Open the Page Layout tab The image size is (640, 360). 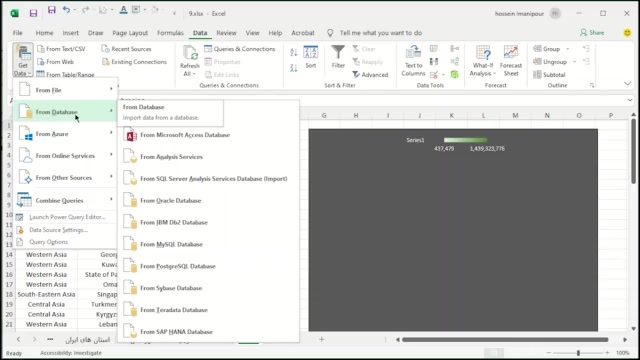click(x=130, y=33)
